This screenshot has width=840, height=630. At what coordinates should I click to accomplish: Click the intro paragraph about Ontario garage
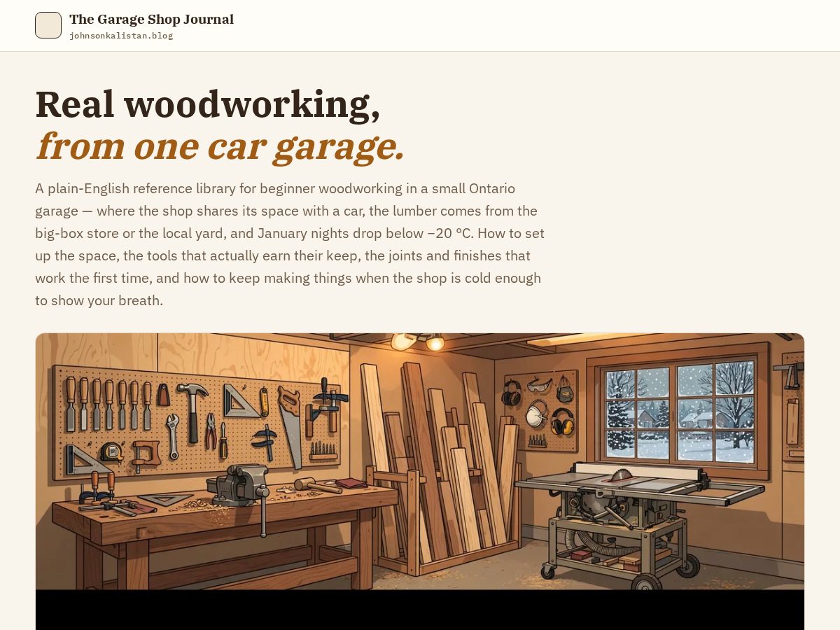[290, 244]
